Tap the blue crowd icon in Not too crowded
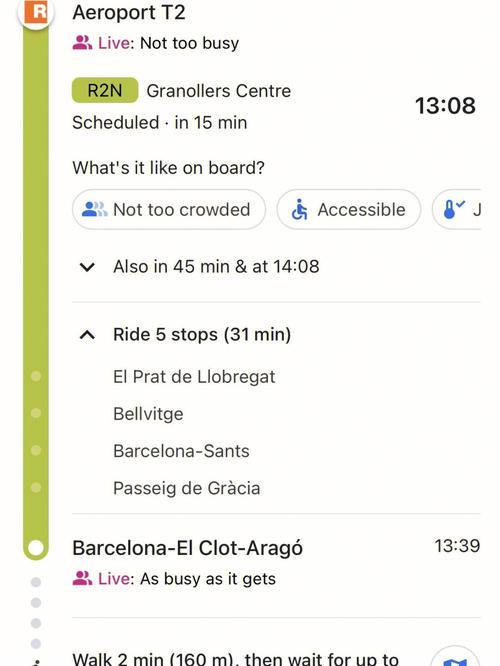 [94, 209]
